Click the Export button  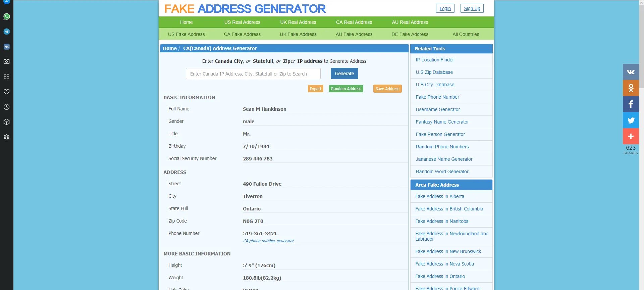pos(315,89)
